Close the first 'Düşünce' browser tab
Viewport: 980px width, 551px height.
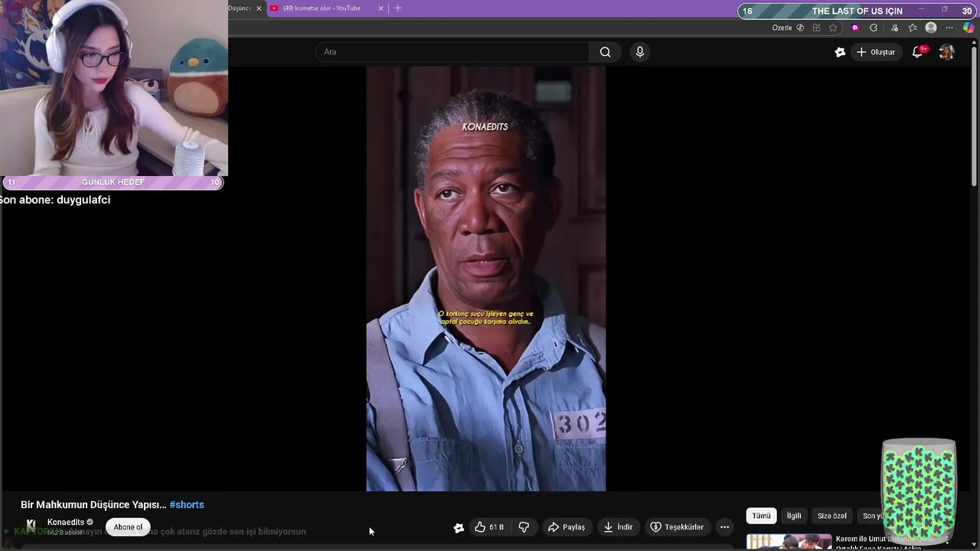point(258,8)
